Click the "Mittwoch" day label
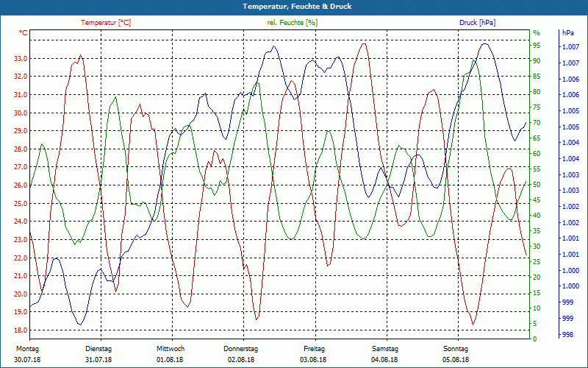 point(171,349)
